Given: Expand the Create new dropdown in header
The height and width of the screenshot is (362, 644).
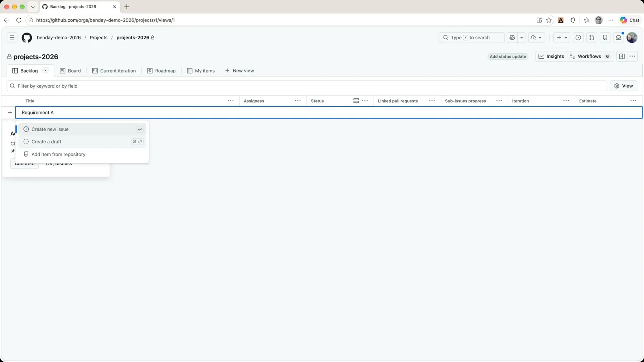Looking at the screenshot, I should (562, 38).
